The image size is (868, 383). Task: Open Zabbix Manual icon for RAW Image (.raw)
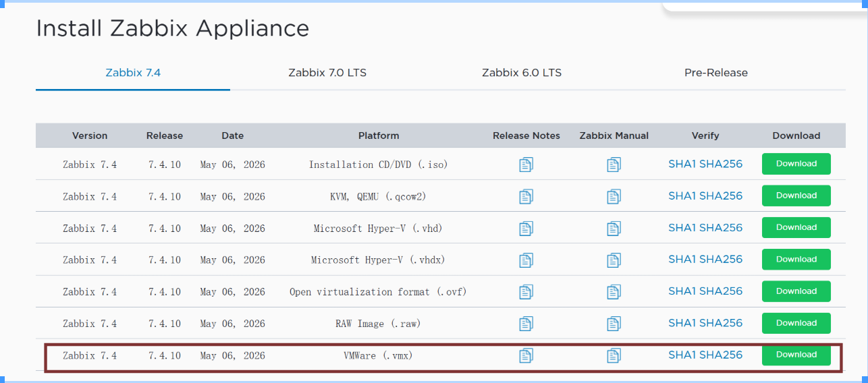(x=614, y=323)
